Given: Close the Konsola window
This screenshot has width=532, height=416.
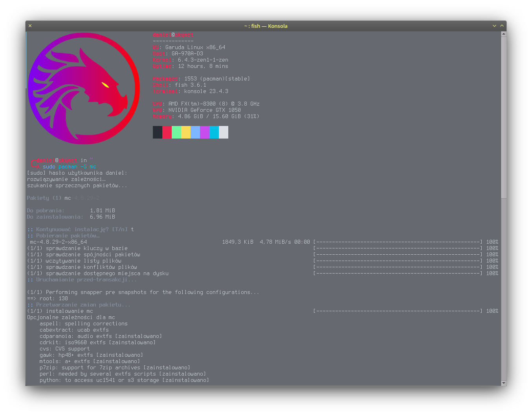Looking at the screenshot, I should coord(30,26).
